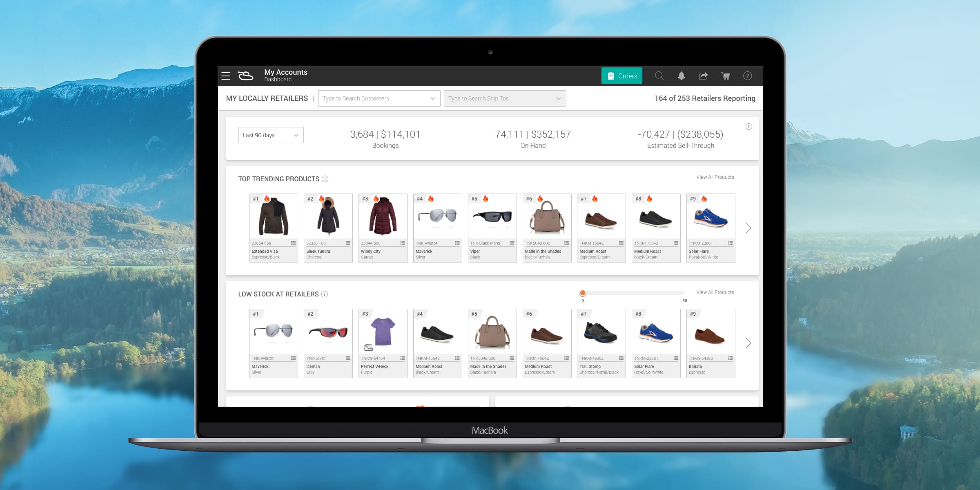
Task: Open the hamburger menu
Action: pyautogui.click(x=226, y=76)
